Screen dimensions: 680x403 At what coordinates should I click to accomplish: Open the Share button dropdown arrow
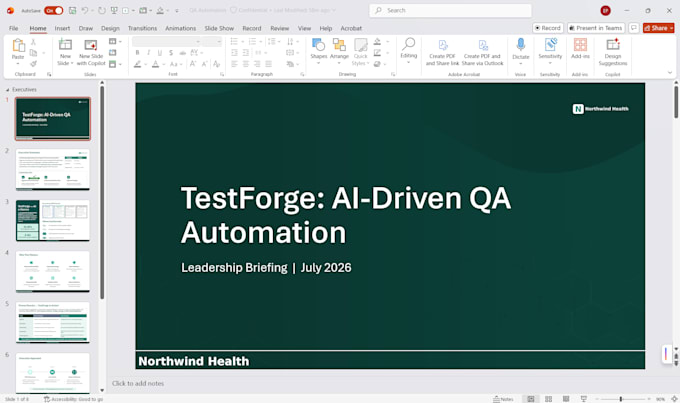click(x=672, y=28)
